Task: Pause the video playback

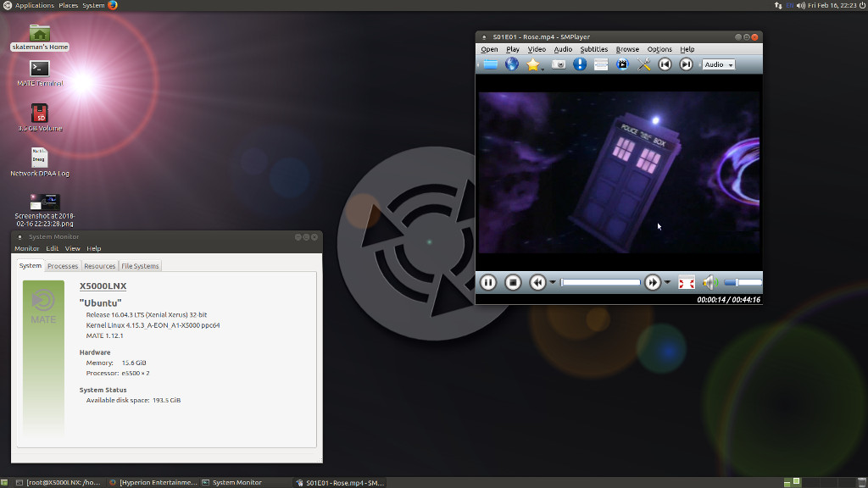Action: tap(488, 283)
